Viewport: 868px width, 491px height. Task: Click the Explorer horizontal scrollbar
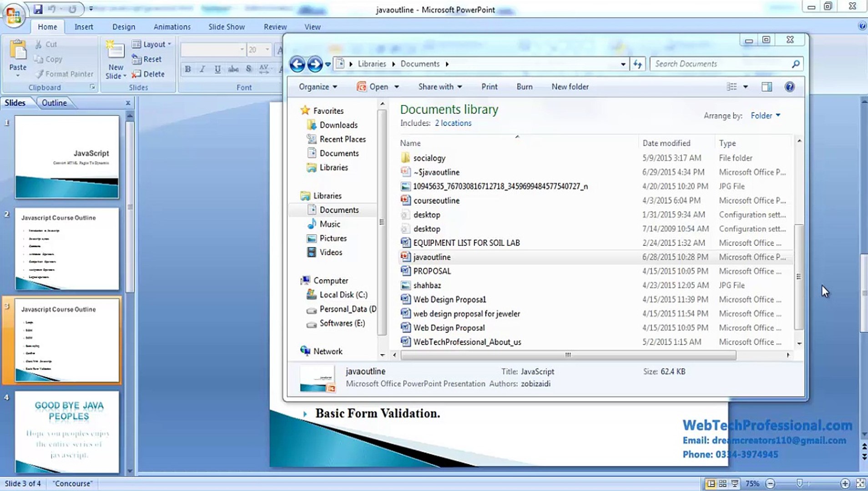pyautogui.click(x=568, y=355)
